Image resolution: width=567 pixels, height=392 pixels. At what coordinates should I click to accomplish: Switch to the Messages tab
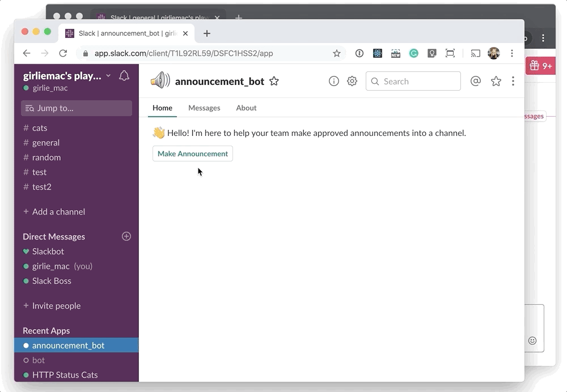pos(204,108)
